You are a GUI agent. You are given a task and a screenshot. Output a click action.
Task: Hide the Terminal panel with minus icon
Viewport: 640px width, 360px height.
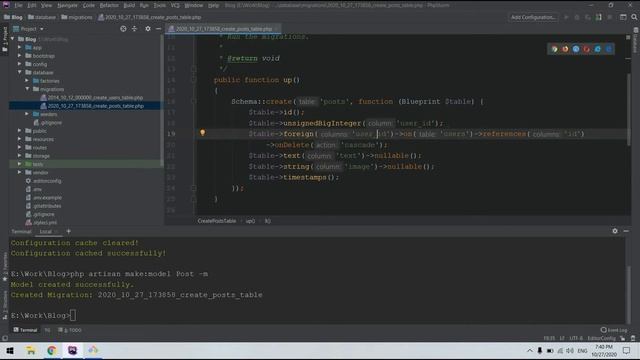click(626, 231)
